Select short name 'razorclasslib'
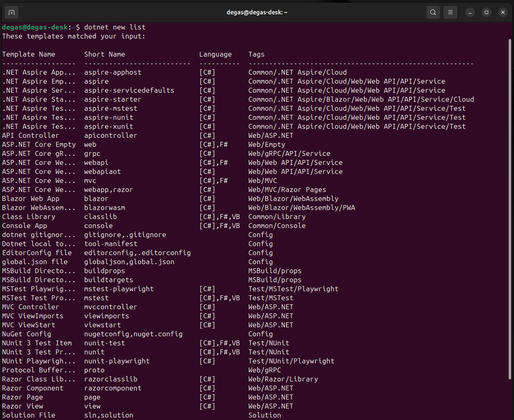 pos(111,379)
